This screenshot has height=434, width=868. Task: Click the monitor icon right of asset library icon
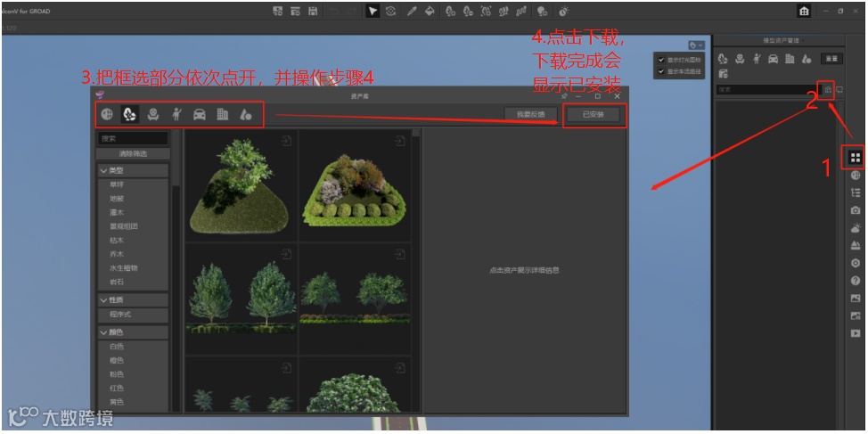click(x=839, y=90)
